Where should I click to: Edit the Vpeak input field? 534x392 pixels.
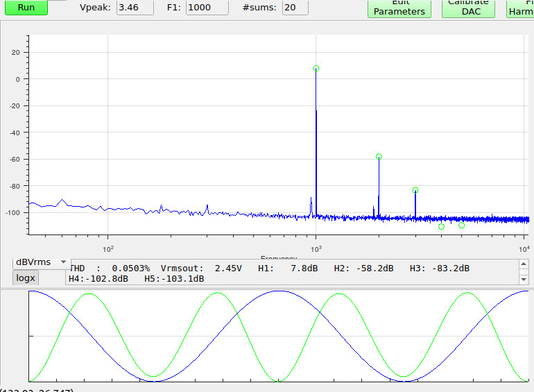click(135, 8)
